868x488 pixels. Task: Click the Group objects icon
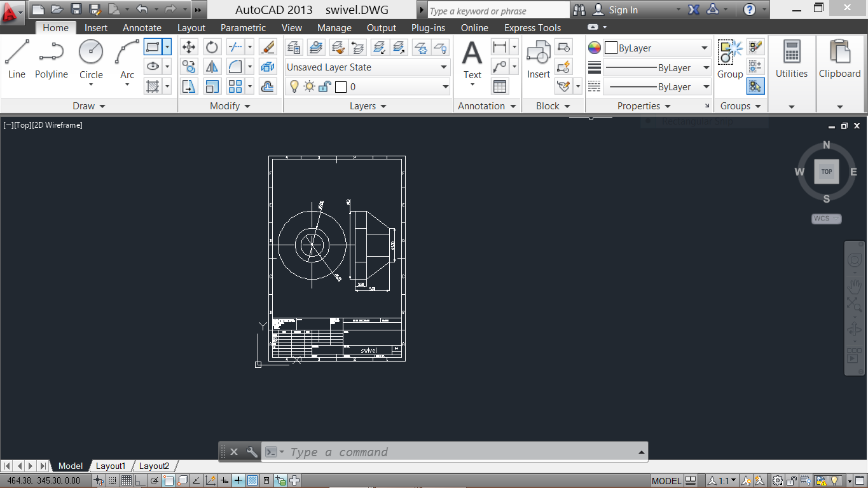tap(730, 59)
